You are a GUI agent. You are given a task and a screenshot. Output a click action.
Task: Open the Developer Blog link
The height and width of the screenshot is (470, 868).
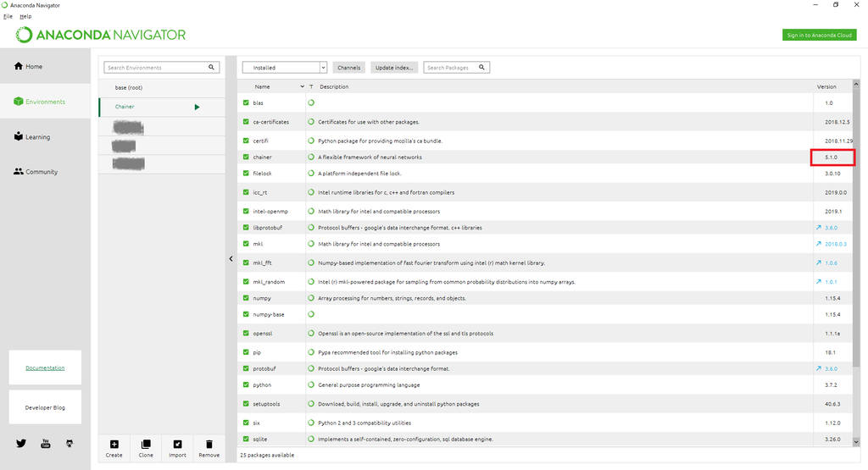45,407
